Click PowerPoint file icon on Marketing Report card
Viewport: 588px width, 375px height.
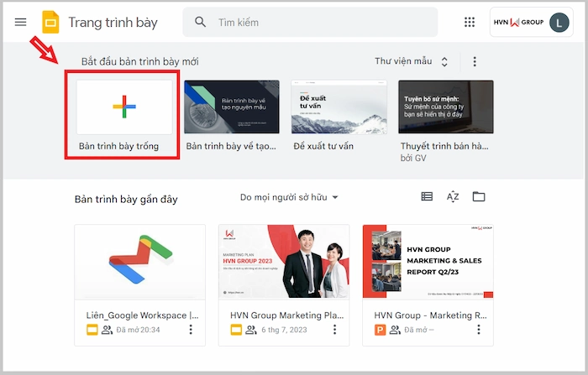click(380, 330)
